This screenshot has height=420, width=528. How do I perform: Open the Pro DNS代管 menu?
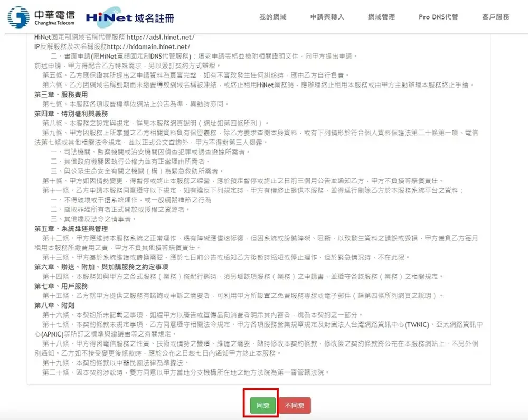coord(438,17)
